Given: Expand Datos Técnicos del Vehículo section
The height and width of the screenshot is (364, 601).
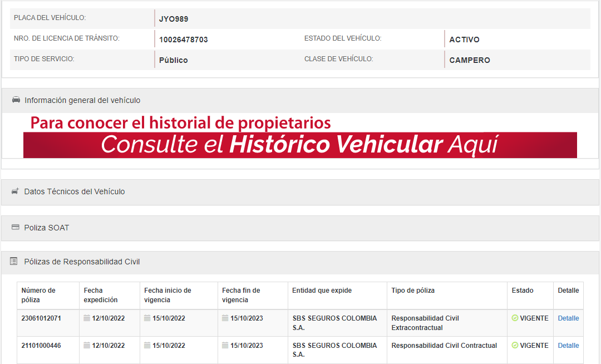Looking at the screenshot, I should coord(75,191).
